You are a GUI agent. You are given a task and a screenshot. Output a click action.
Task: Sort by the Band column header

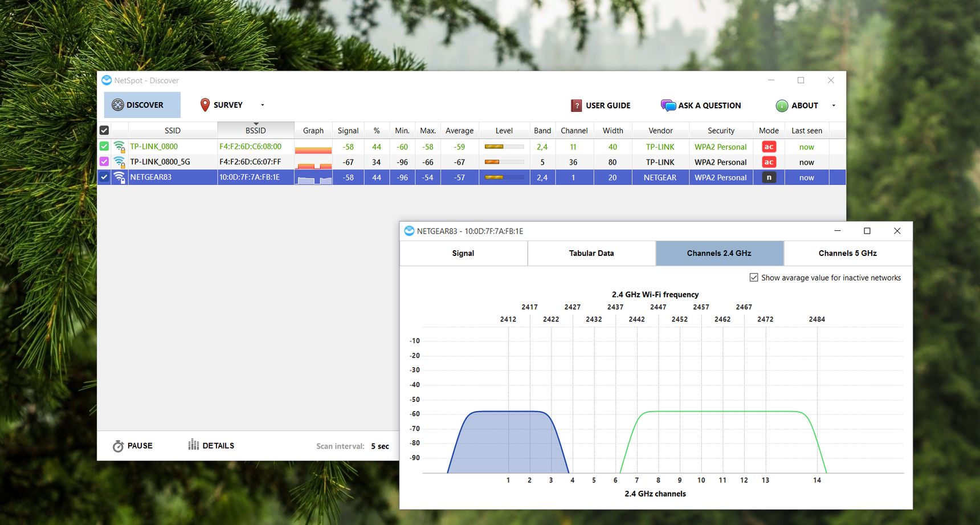pos(542,131)
